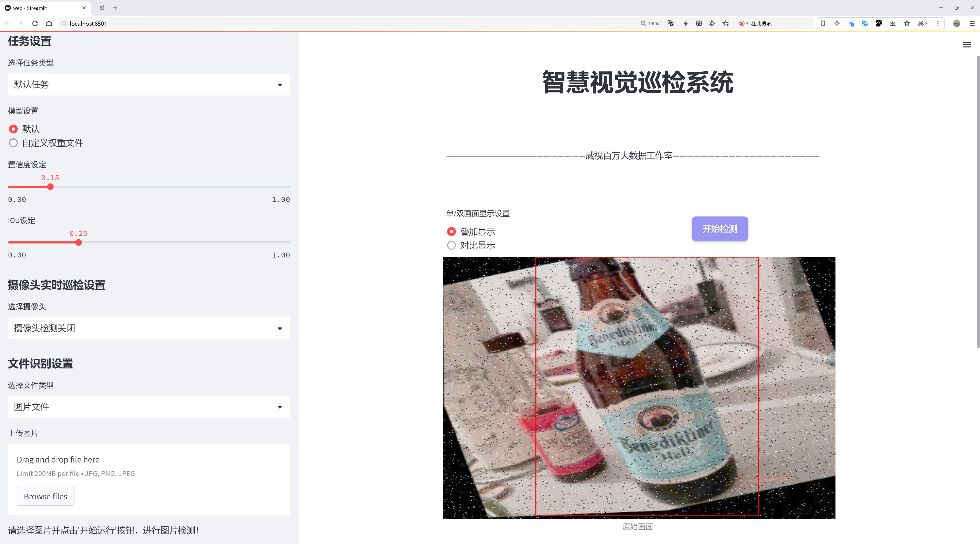Select the web · Streamlit tab

tap(45, 8)
